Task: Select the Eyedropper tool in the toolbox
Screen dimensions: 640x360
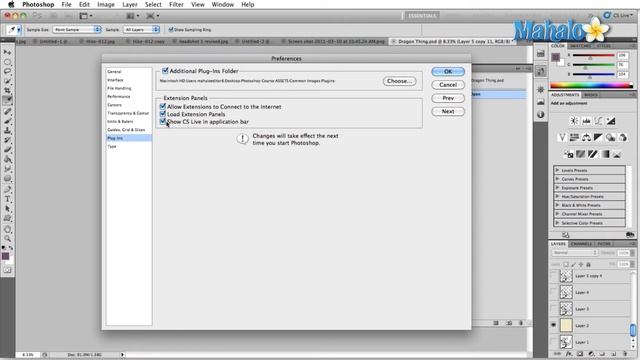Action: (7, 101)
